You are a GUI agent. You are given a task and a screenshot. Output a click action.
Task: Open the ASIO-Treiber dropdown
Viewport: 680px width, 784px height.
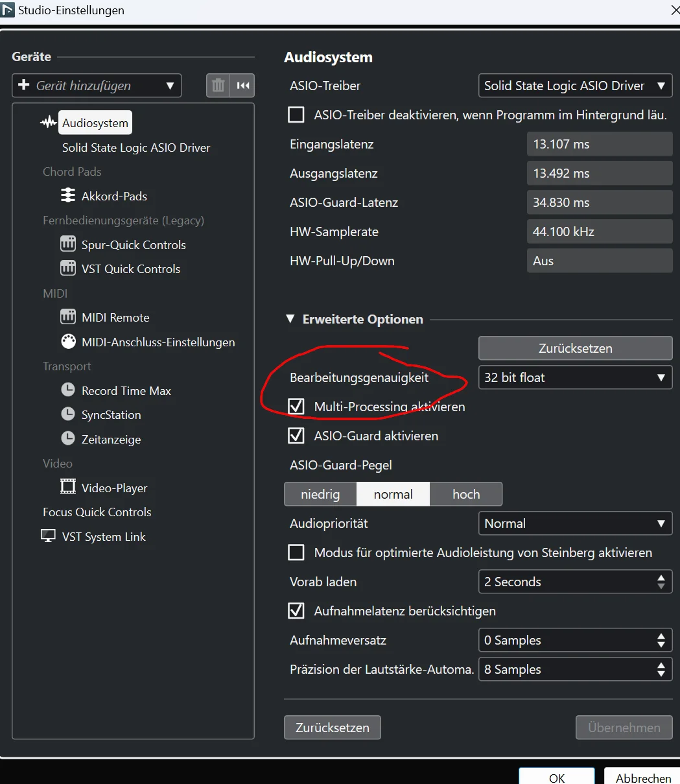pos(575,86)
